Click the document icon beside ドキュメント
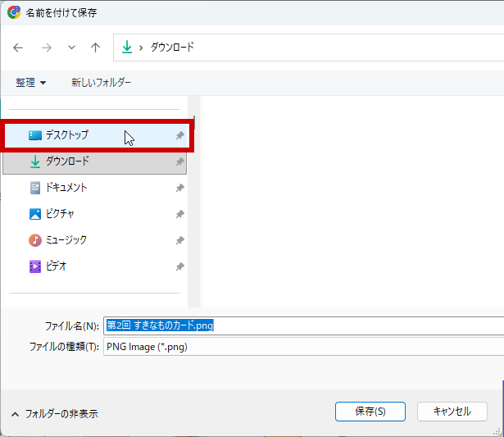 pos(35,188)
